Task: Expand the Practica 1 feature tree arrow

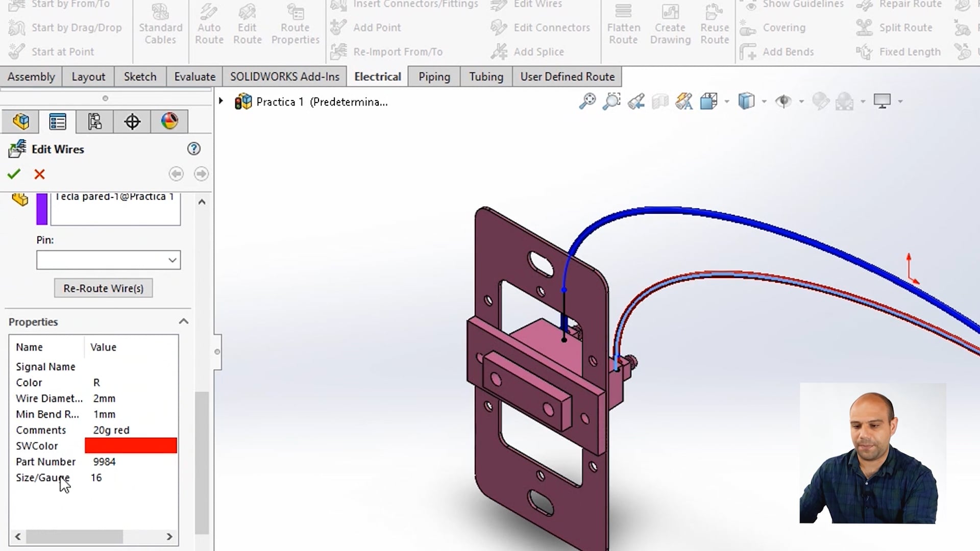Action: [221, 101]
